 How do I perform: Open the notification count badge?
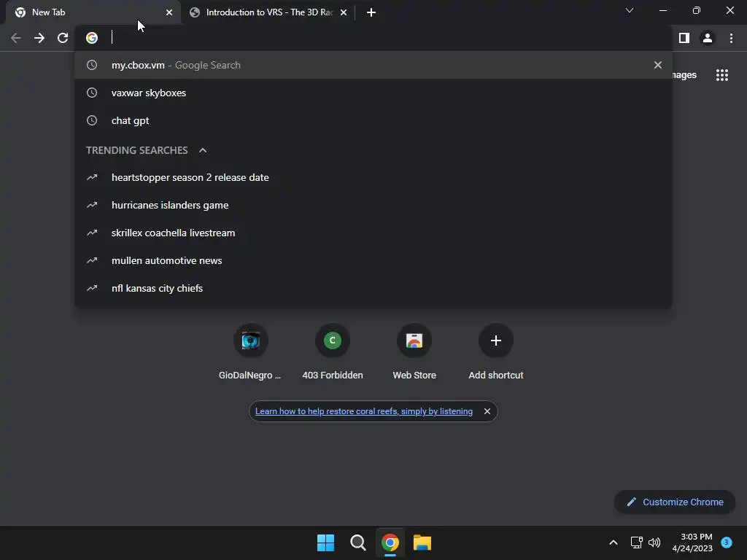[x=727, y=542]
